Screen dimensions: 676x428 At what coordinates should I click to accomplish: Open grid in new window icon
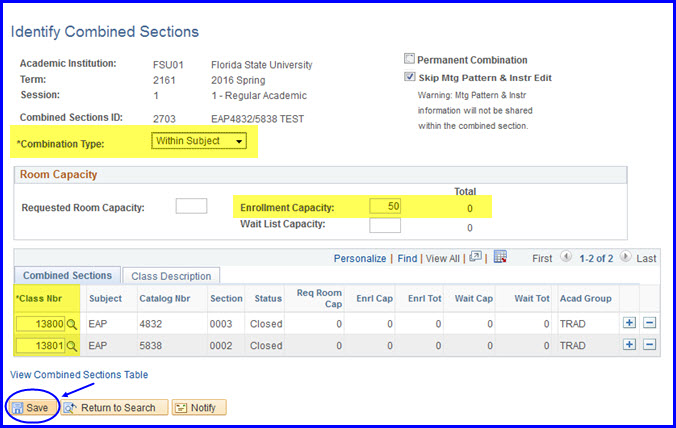[x=475, y=256]
